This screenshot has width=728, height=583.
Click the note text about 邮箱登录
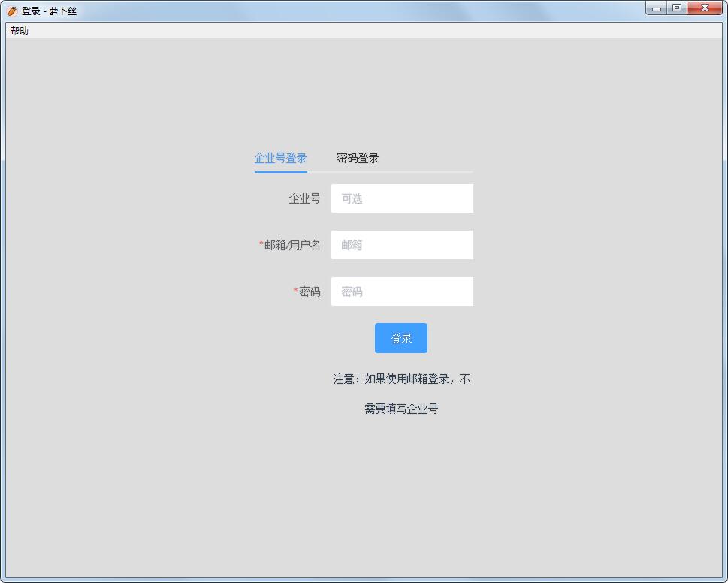tap(400, 379)
